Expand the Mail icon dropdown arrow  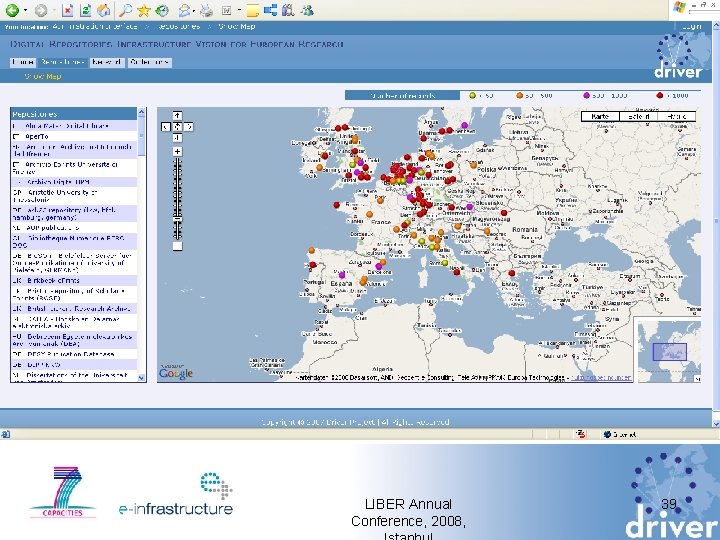click(194, 10)
